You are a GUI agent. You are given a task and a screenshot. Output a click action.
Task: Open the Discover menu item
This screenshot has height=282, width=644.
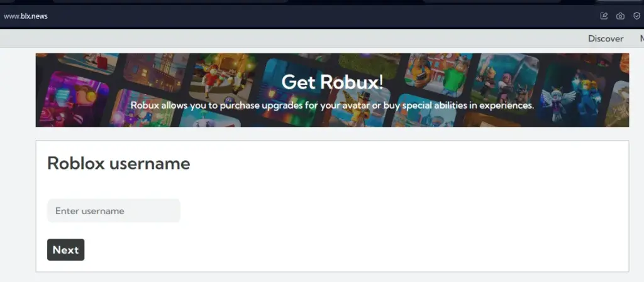[x=606, y=38]
